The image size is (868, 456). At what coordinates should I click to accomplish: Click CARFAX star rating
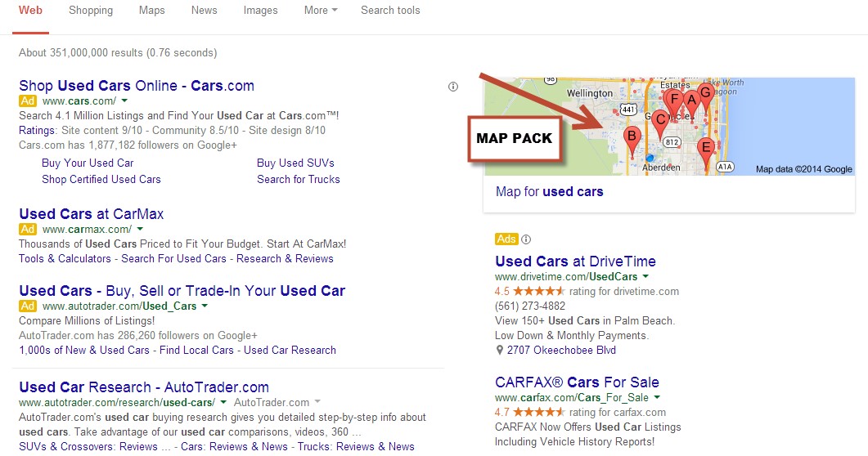pyautogui.click(x=538, y=413)
